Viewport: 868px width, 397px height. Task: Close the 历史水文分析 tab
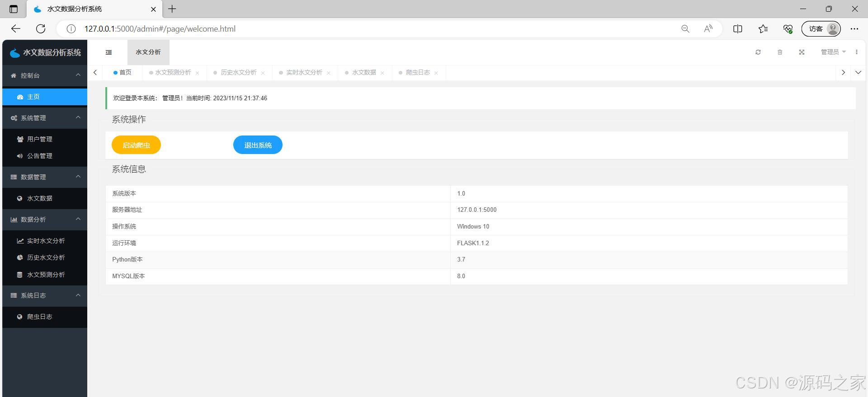click(x=263, y=73)
